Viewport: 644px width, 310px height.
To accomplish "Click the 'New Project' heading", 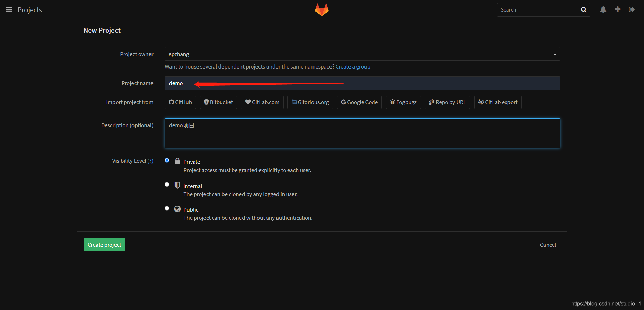I will [x=102, y=30].
